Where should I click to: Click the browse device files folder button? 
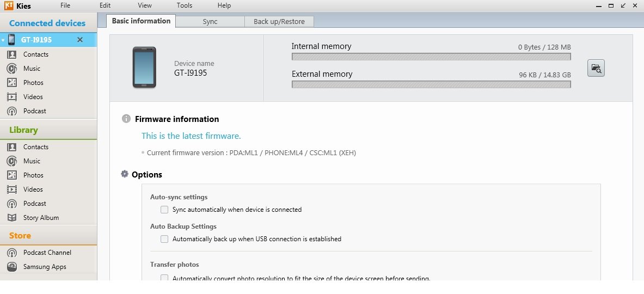[x=596, y=68]
